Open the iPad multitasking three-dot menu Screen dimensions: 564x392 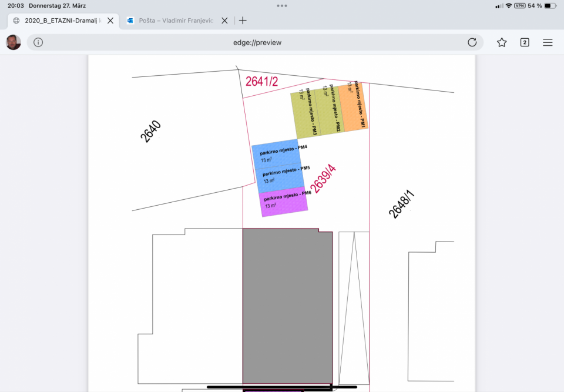(282, 6)
